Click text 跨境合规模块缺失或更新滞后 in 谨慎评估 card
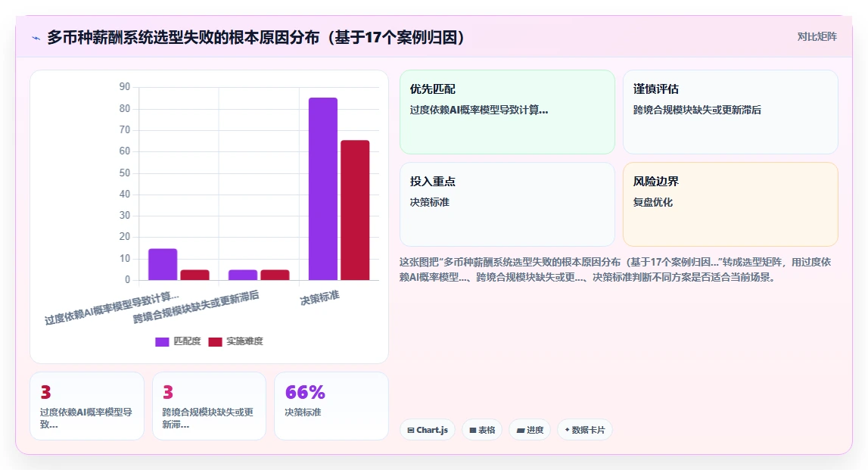 click(x=697, y=110)
